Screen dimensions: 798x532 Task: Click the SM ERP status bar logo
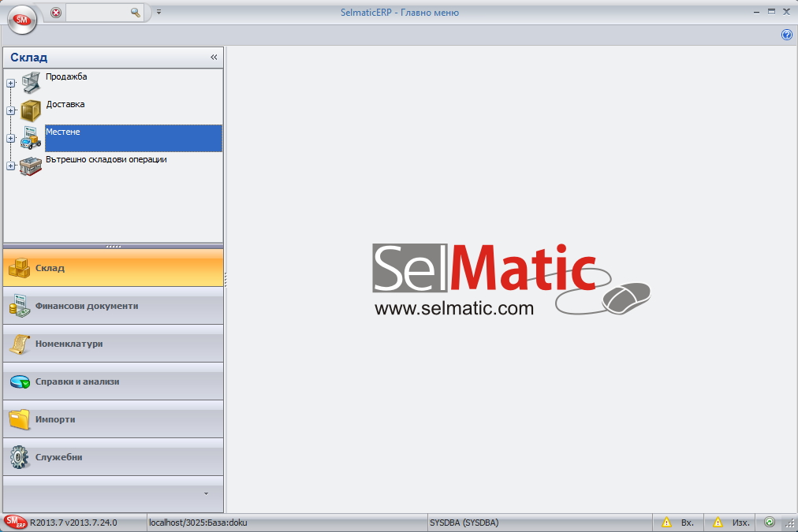coord(15,522)
